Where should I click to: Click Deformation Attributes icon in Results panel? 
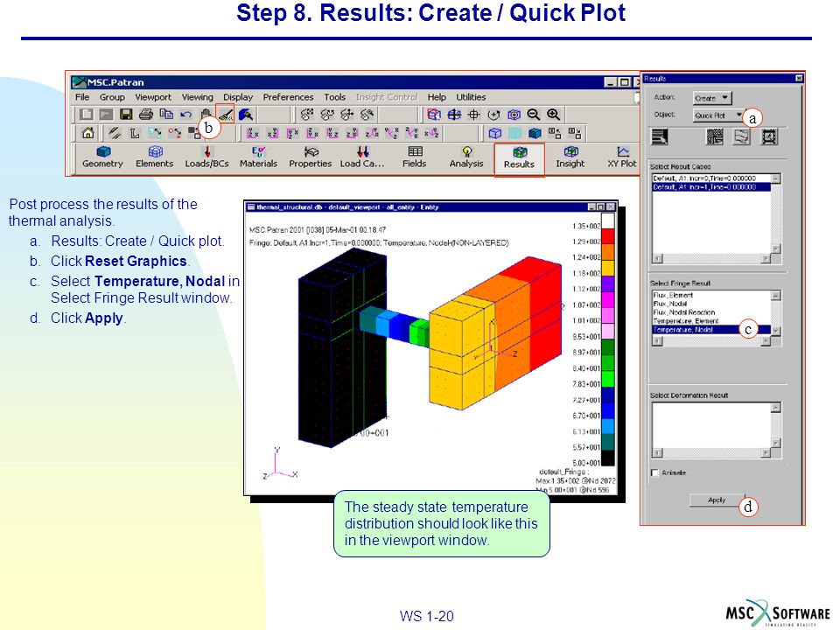(742, 137)
